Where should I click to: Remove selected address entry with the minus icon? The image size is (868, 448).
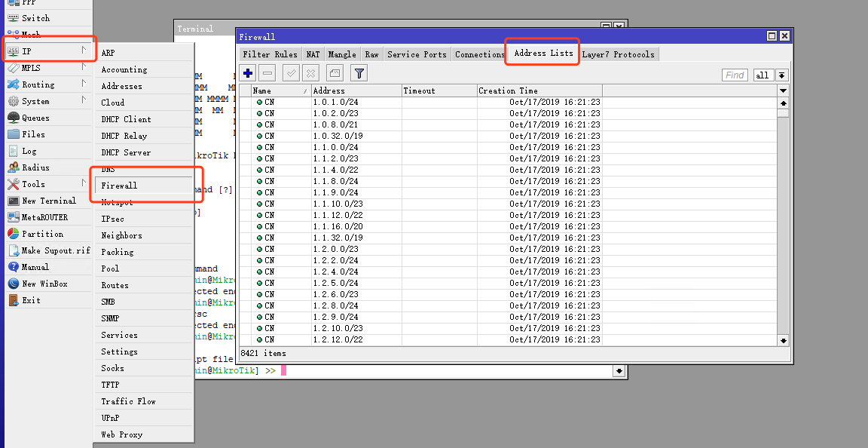pos(268,72)
